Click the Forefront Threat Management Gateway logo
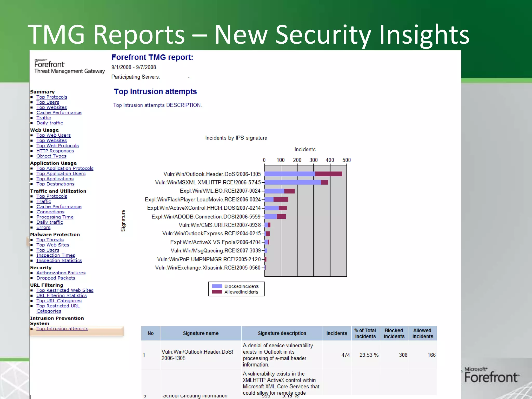Viewport: 532px width, 399px height. (69, 66)
